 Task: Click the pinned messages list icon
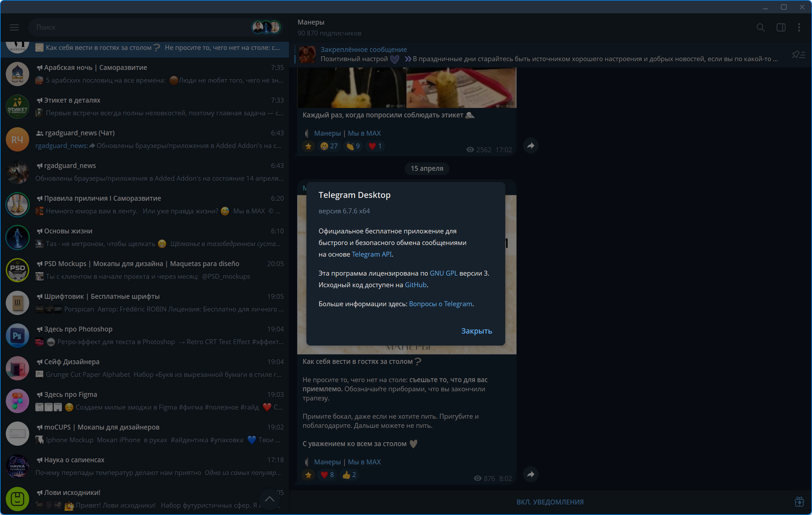click(x=798, y=54)
